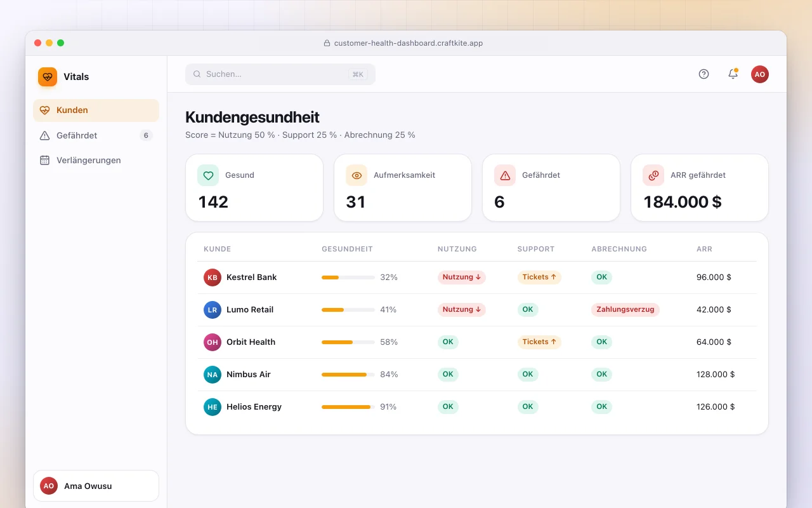812x508 pixels.
Task: Open the Ama Owusu profile card
Action: pyautogui.click(x=96, y=486)
